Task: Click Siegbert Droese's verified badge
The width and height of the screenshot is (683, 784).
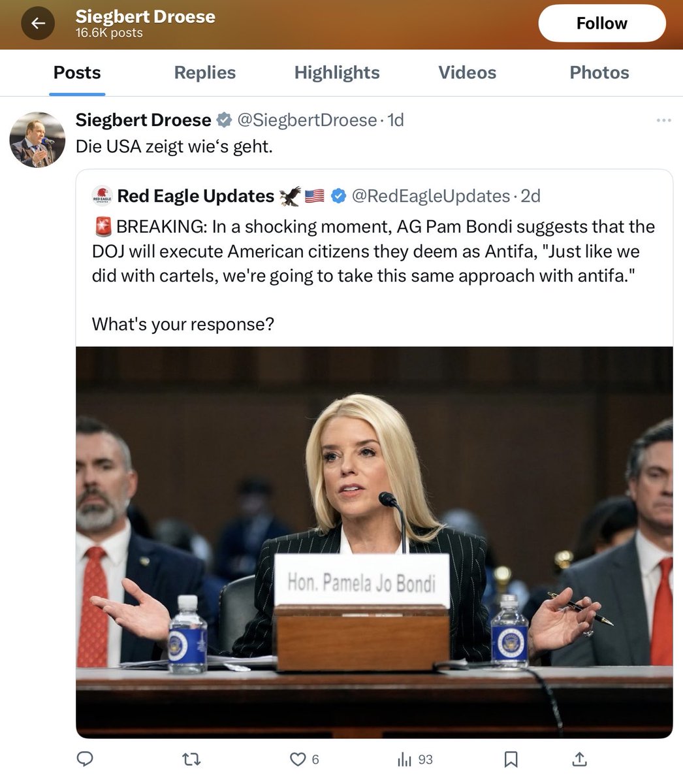Action: tap(224, 120)
